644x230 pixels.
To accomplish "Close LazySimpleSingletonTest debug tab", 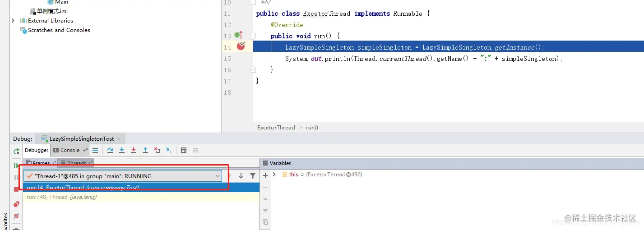I will (119, 139).
